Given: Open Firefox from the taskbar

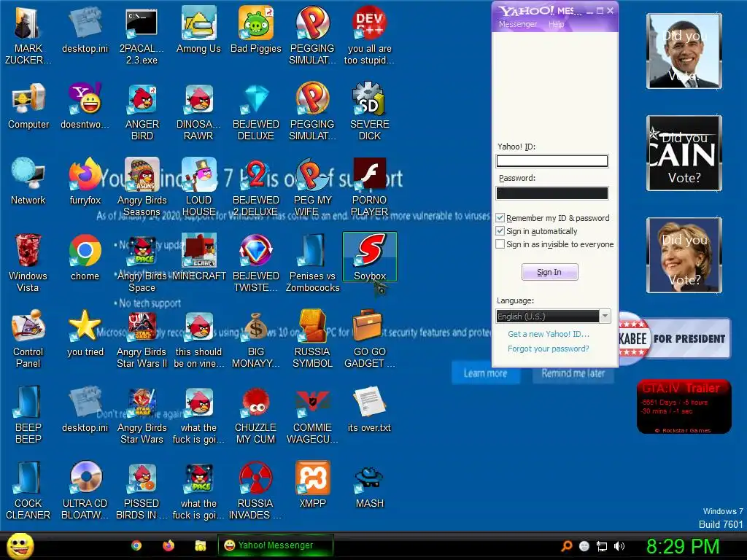Looking at the screenshot, I should tap(169, 545).
